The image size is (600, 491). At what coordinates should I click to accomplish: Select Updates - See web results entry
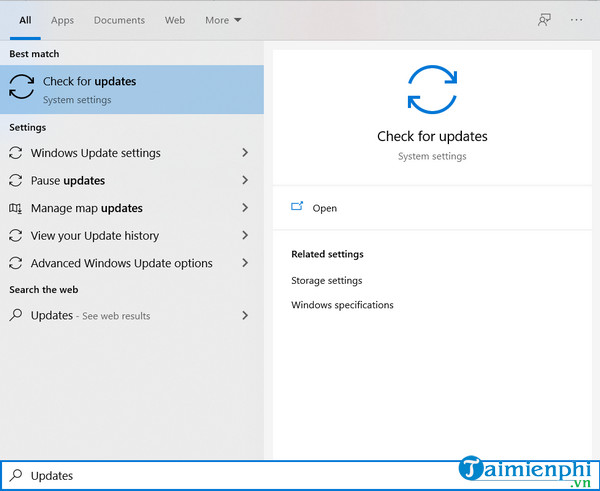pyautogui.click(x=90, y=315)
